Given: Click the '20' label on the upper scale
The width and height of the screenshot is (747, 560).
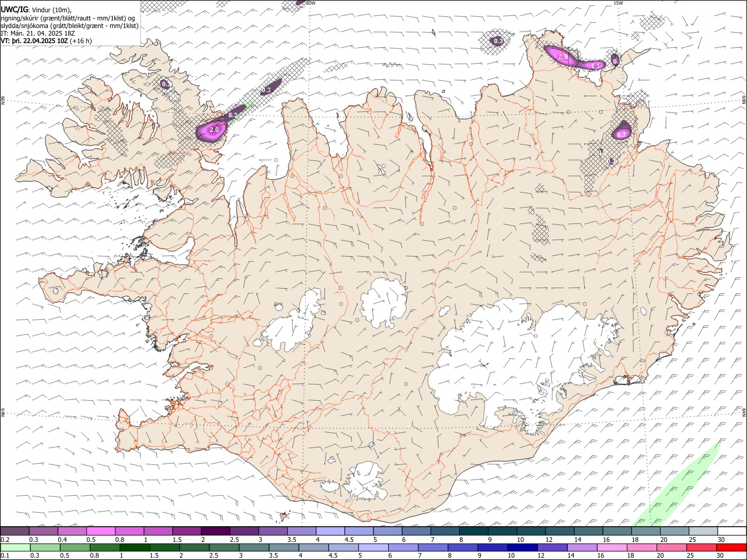Looking at the screenshot, I should [x=664, y=540].
